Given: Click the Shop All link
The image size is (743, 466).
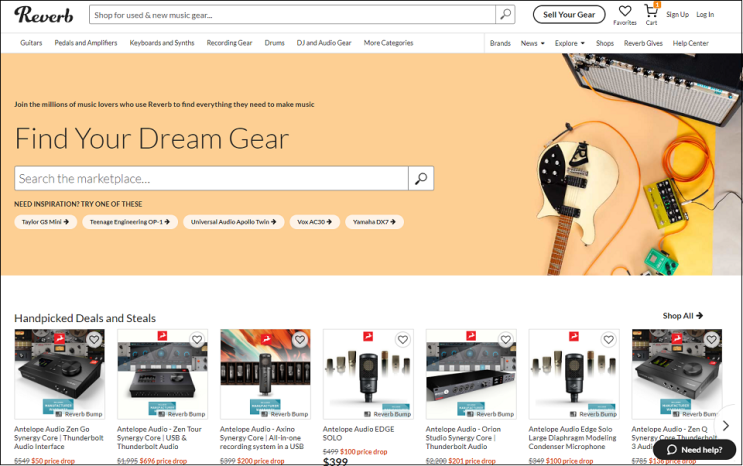Looking at the screenshot, I should tap(683, 316).
